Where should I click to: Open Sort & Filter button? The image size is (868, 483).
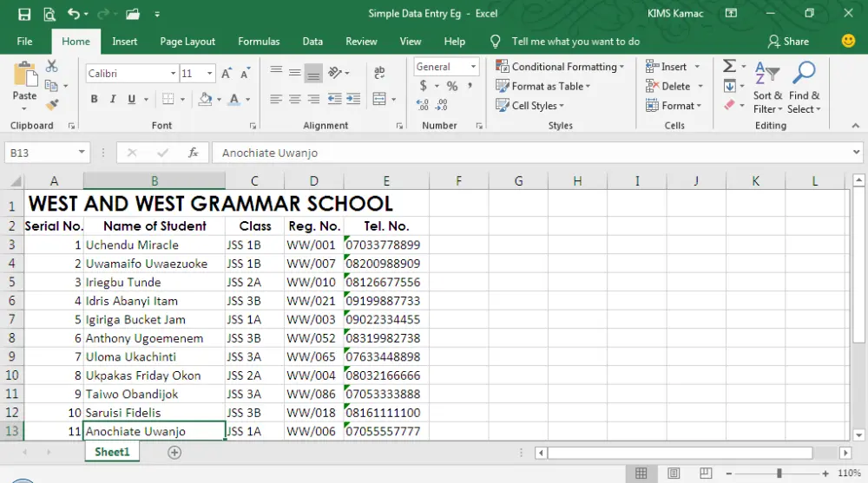point(767,88)
